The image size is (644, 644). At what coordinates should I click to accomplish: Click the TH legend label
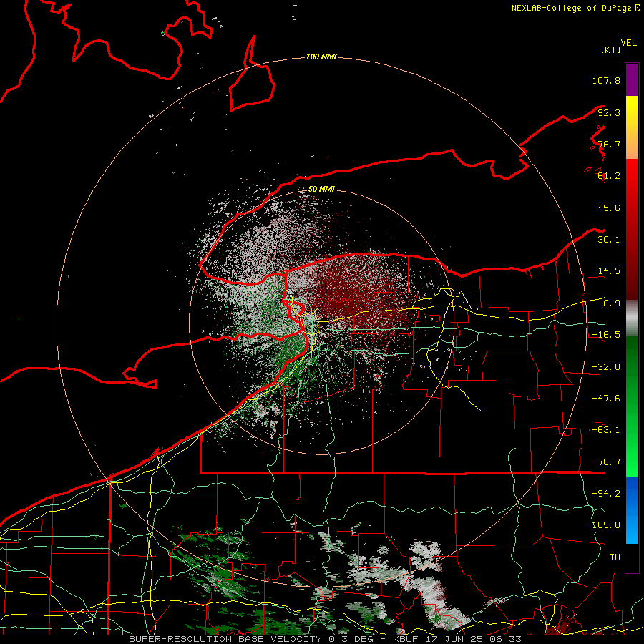click(615, 557)
